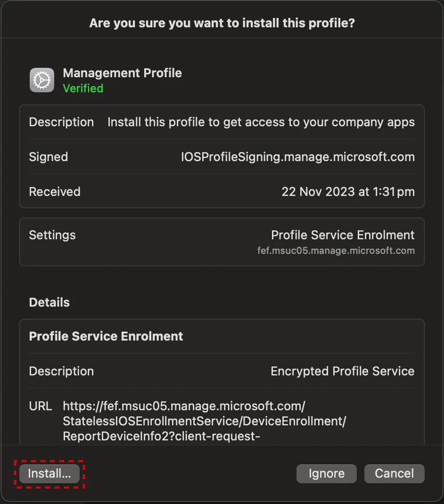Click the Description label in Details section

61,371
